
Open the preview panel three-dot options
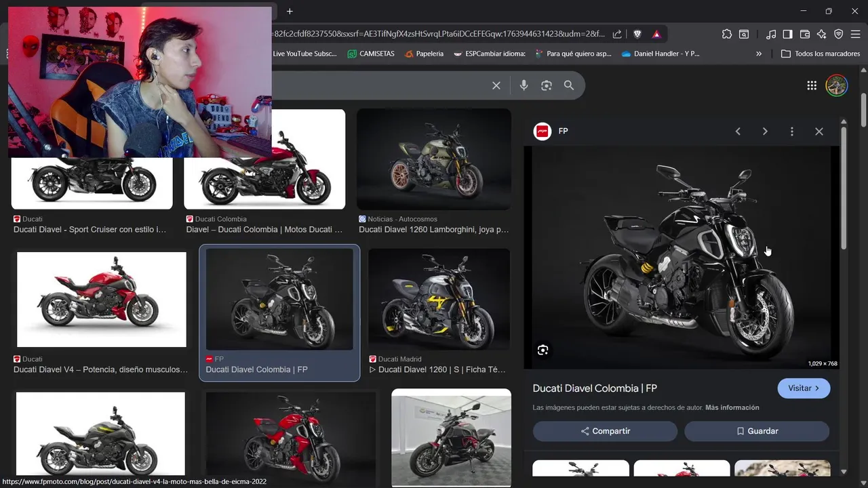792,131
